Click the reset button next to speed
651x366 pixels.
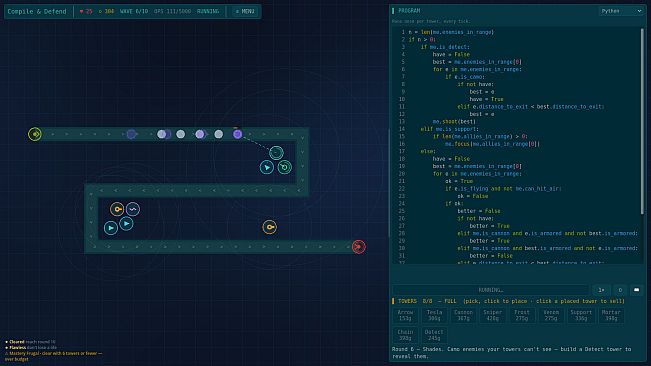pyautogui.click(x=620, y=290)
